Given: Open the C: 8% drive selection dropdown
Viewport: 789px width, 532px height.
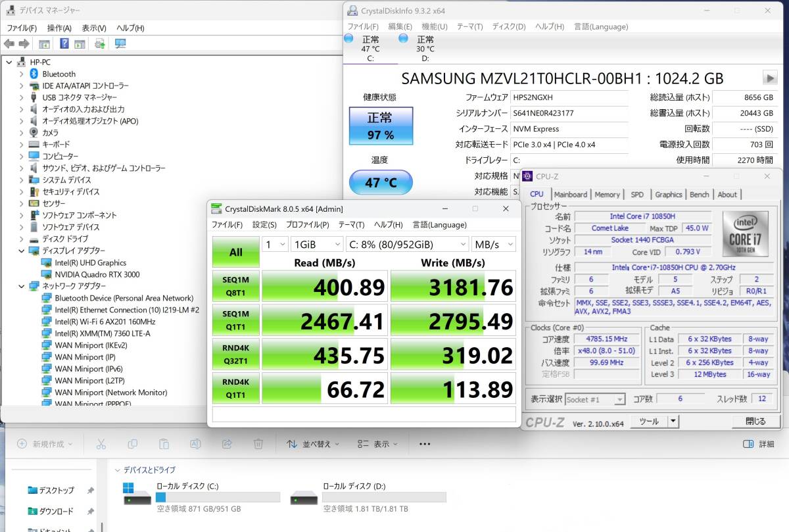Looking at the screenshot, I should click(407, 244).
